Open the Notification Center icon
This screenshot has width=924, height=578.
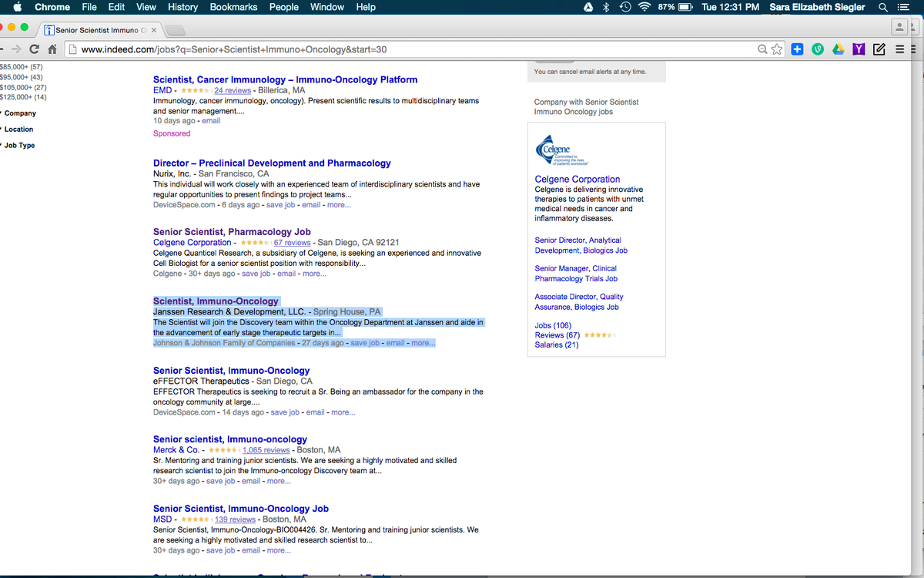coord(904,7)
